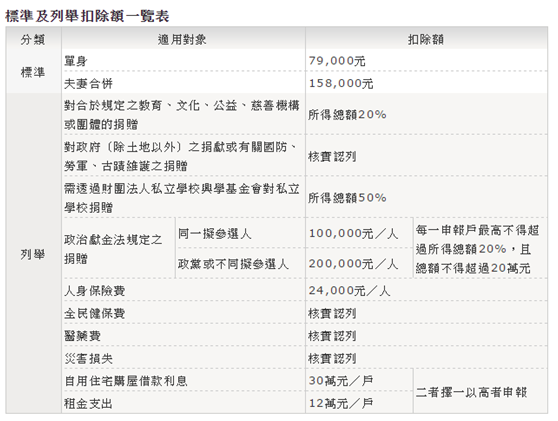Click the 30萬元／戶 value

tap(341, 381)
